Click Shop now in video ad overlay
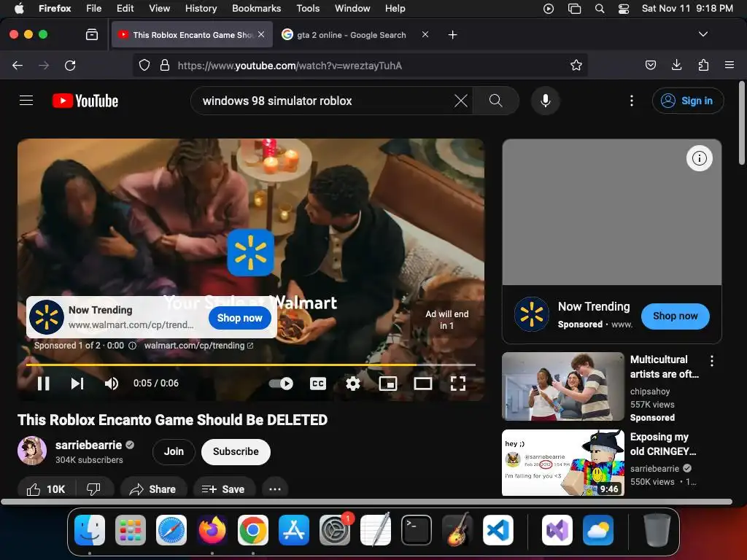The image size is (747, 560). pyautogui.click(x=239, y=318)
